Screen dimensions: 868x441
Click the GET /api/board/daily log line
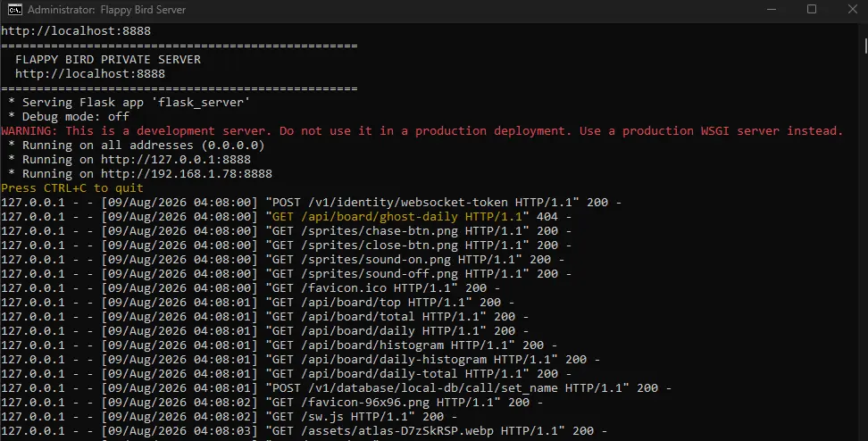pyautogui.click(x=265, y=331)
